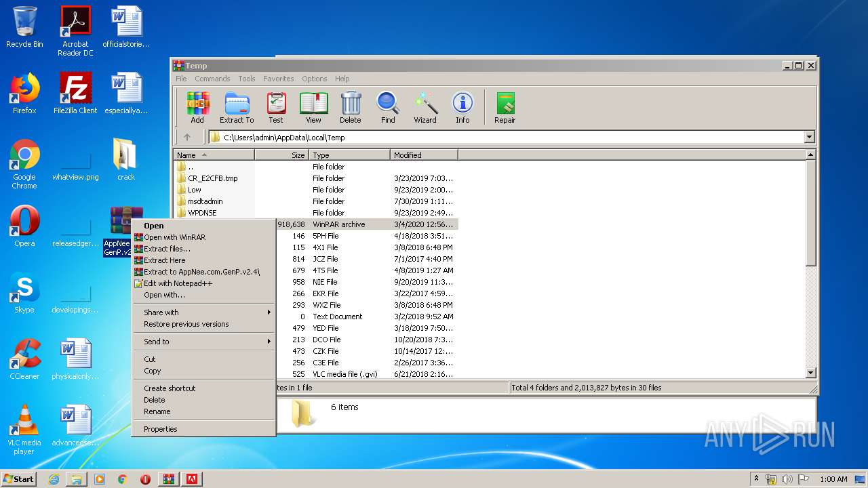Choose Open with... in context menu
Image resolution: width=868 pixels, height=488 pixels.
[x=203, y=295]
